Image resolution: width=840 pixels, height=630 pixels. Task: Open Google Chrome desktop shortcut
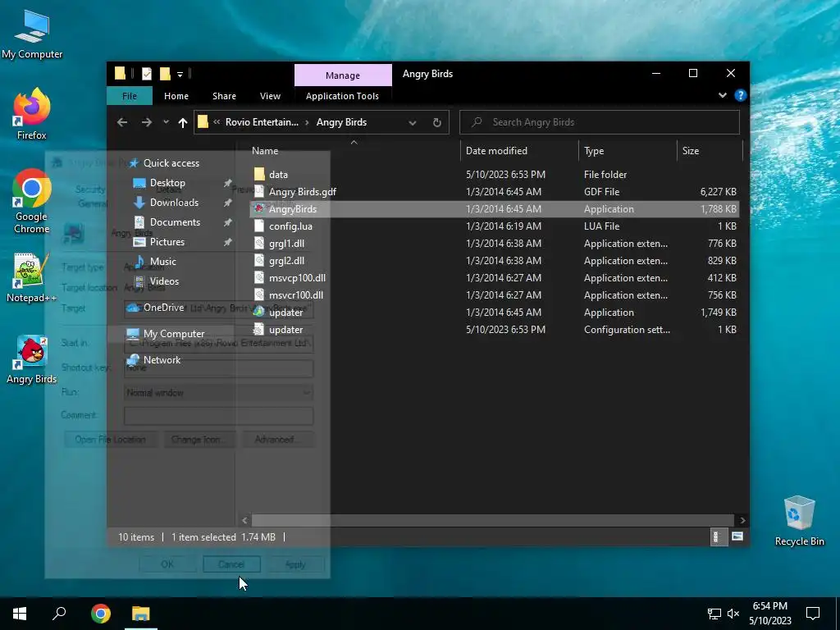(32, 202)
